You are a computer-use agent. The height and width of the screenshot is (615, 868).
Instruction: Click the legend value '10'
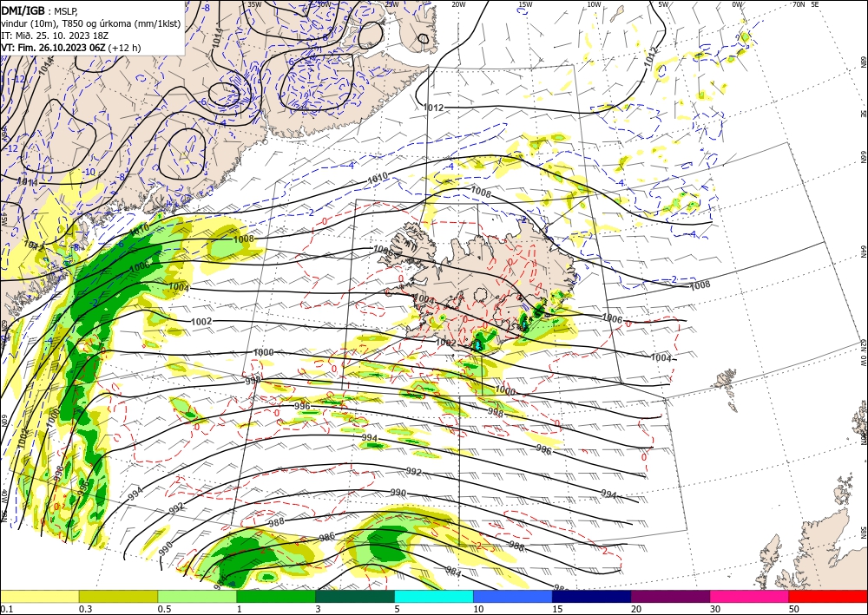point(478,609)
